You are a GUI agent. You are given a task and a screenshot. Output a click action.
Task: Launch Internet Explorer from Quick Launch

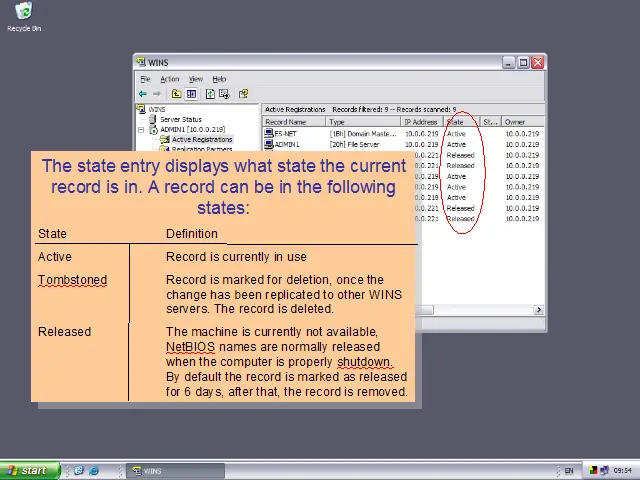pos(94,470)
